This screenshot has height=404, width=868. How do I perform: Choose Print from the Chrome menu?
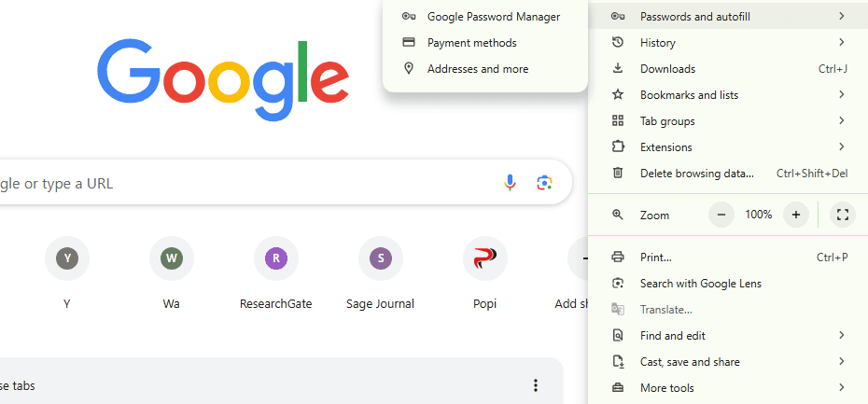[728, 257]
